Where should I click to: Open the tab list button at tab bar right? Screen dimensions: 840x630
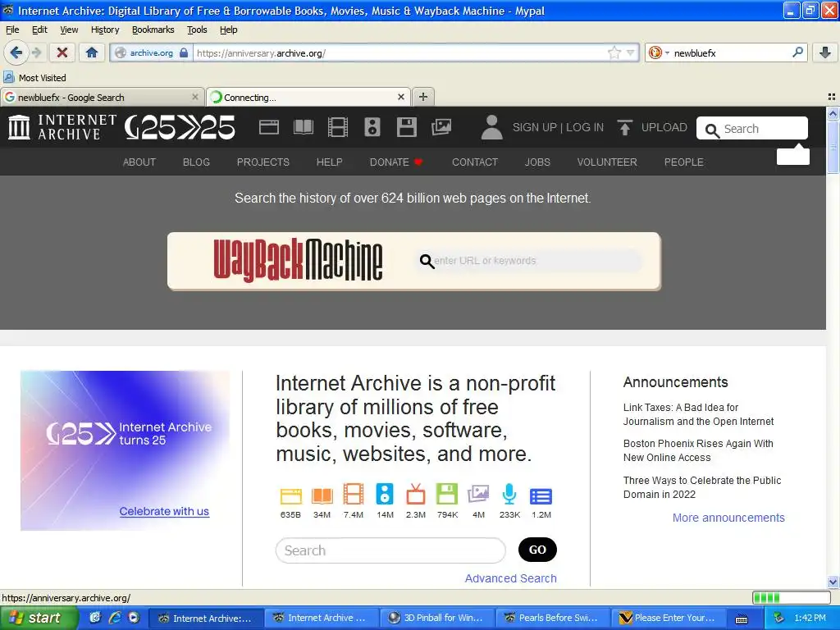832,97
